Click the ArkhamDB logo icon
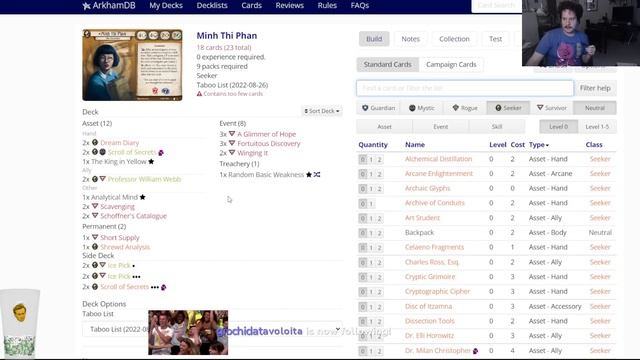Image resolution: width=640 pixels, height=360 pixels. (86, 6)
